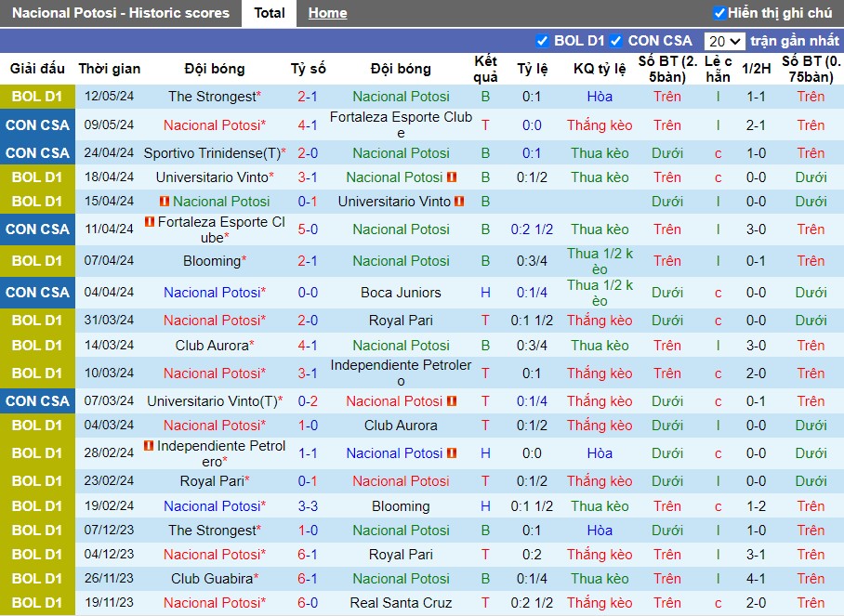Click CON CSA league cell for 04/04/24
The image size is (844, 616).
click(38, 292)
